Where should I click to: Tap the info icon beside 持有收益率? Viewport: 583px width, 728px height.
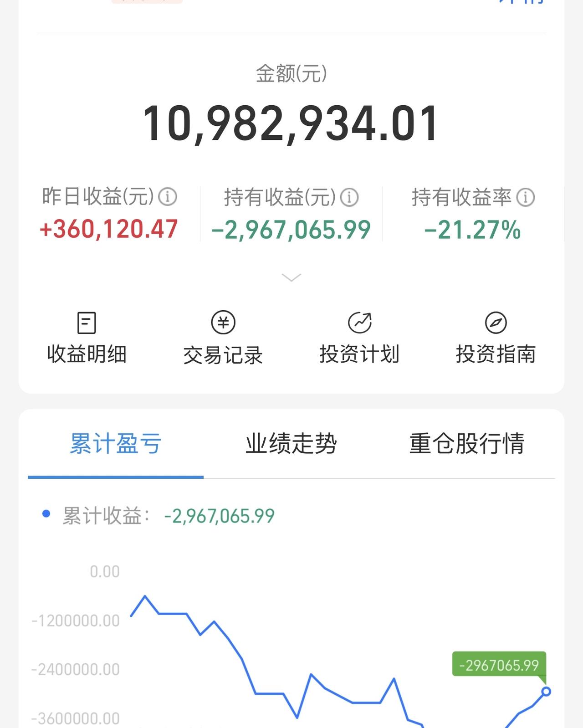pos(526,197)
